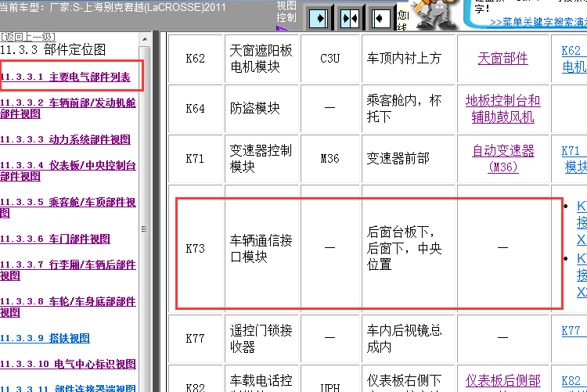This screenshot has width=587, height=392.
Task: Open 11.3.3.1 主要电气部件列表
Action: 65,77
